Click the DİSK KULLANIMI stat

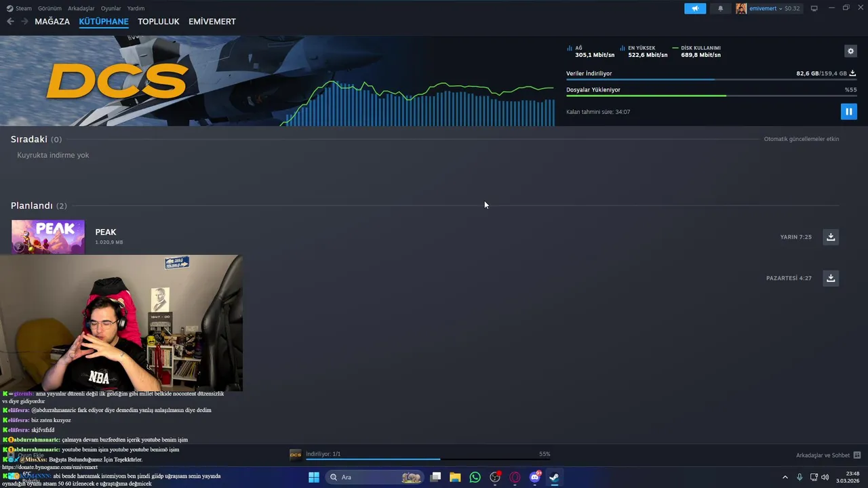[x=696, y=52]
